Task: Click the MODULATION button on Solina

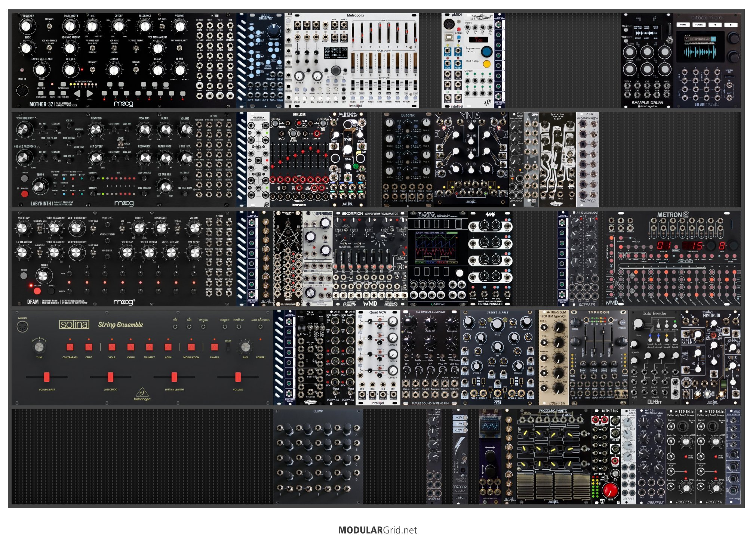Action: point(191,347)
